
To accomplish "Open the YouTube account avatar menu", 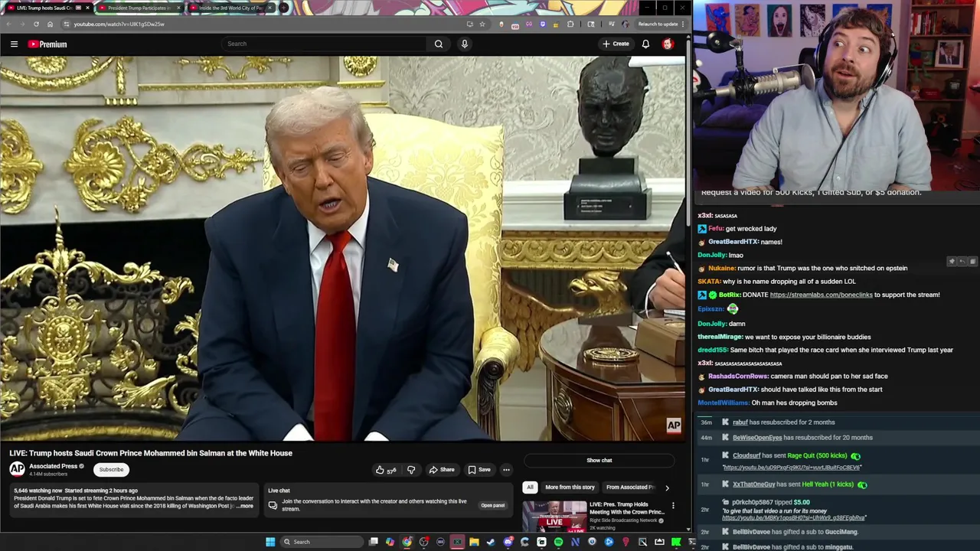I will [668, 44].
